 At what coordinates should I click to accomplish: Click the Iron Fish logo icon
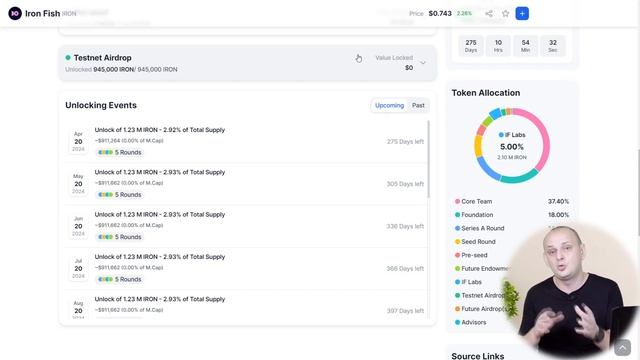coord(15,13)
